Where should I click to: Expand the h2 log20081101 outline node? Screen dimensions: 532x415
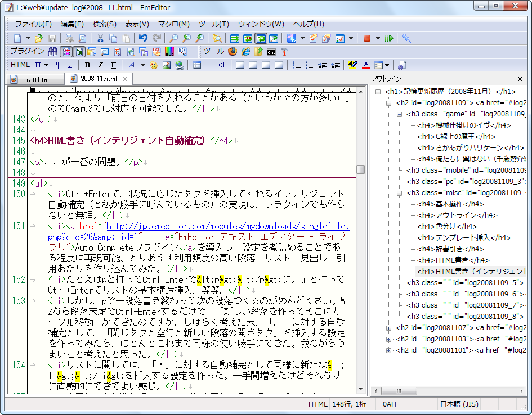click(x=389, y=350)
